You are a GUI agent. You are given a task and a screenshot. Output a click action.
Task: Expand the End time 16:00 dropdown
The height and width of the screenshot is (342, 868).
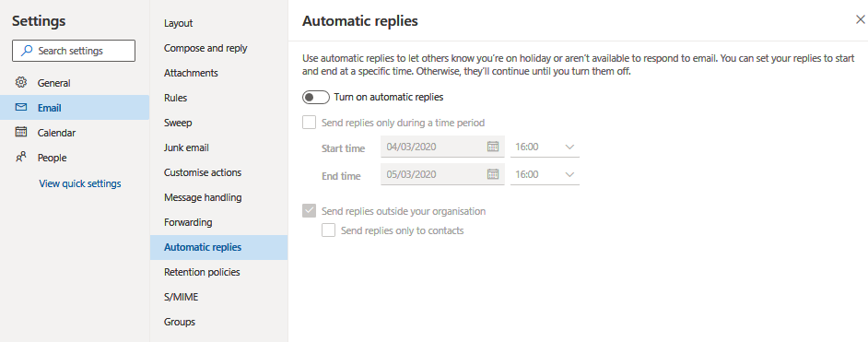545,174
